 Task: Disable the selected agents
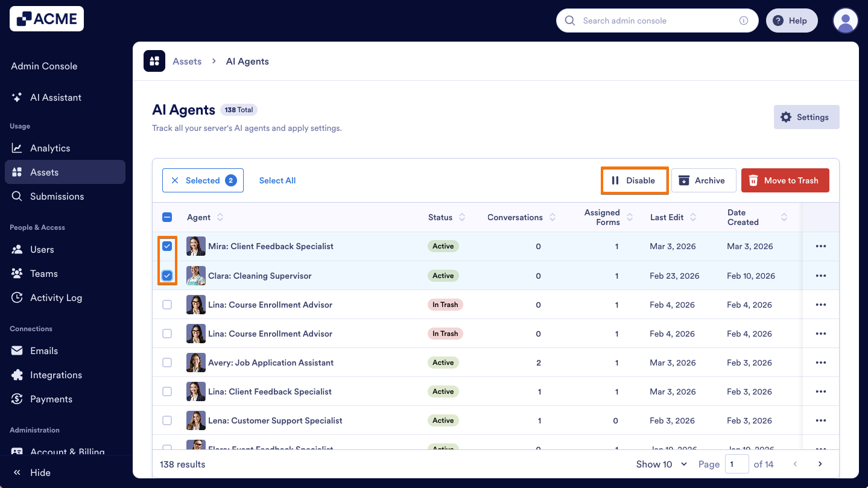click(x=635, y=180)
